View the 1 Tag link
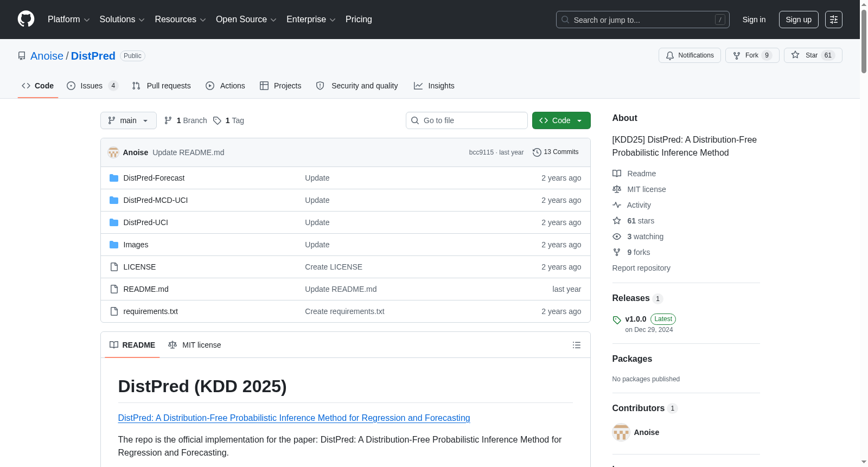 pyautogui.click(x=228, y=120)
